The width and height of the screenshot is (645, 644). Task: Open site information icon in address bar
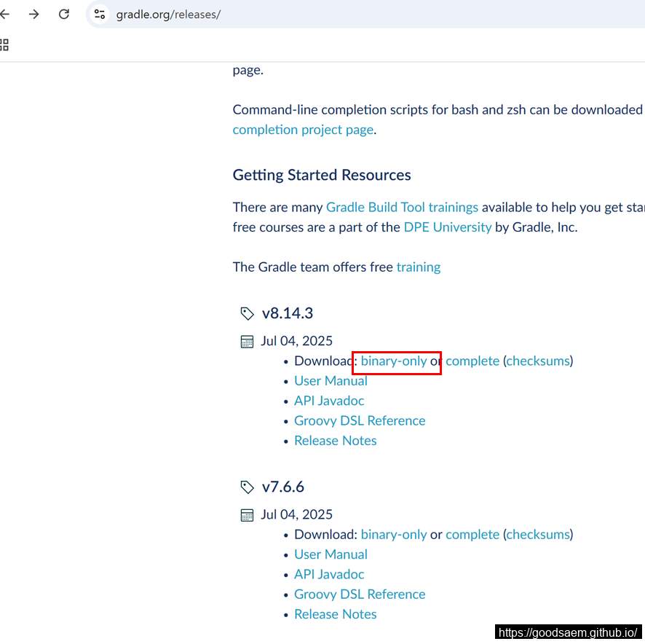[100, 15]
